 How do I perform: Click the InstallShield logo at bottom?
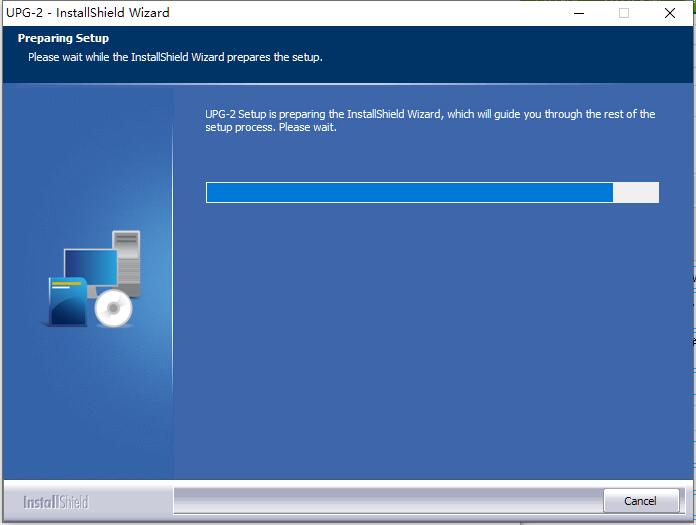(56, 502)
